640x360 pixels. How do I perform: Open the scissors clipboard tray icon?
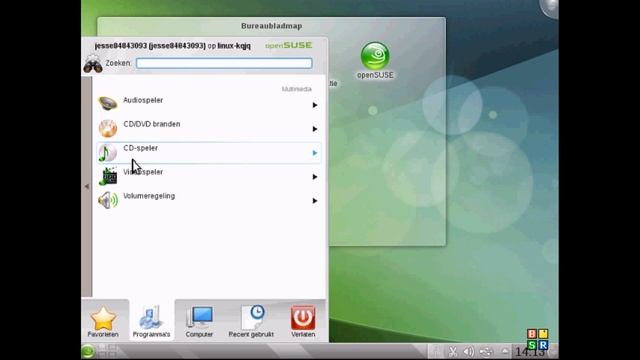(453, 351)
